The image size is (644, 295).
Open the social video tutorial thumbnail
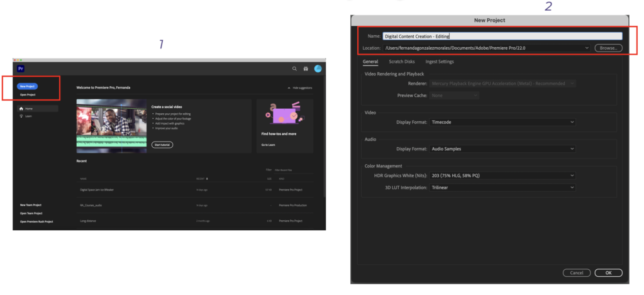(x=111, y=126)
